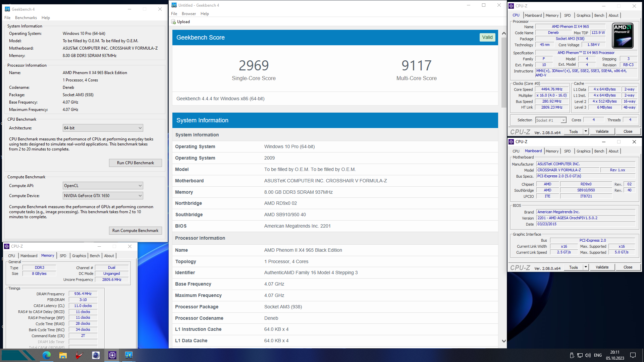Open the File menu in Geekbench 4 launcher
The height and width of the screenshot is (362, 644).
7,18
